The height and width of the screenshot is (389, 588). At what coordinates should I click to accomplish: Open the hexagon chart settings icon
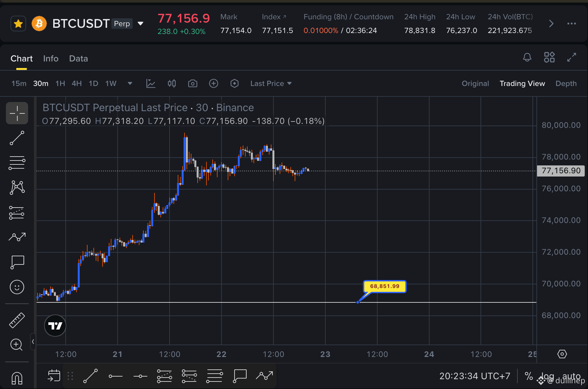[234, 83]
